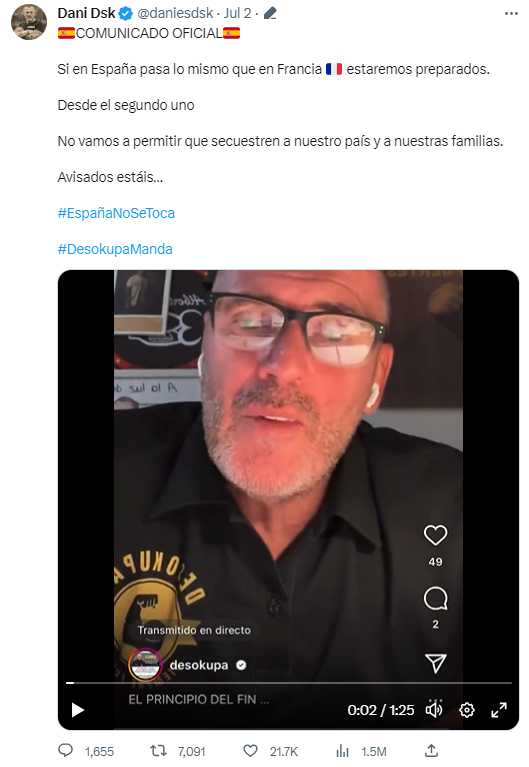
Task: Retweet the post
Action: coord(158,750)
